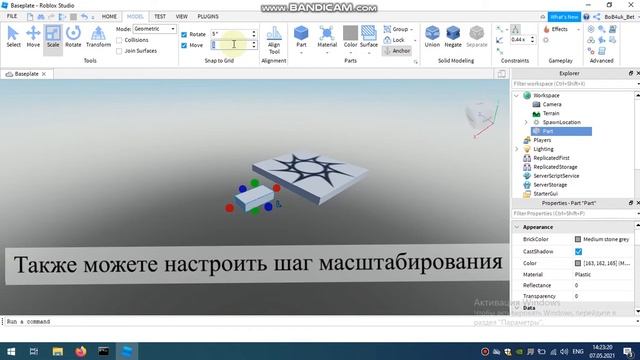Collapse the Appearance properties section
The width and height of the screenshot is (640, 360).
pyautogui.click(x=517, y=227)
